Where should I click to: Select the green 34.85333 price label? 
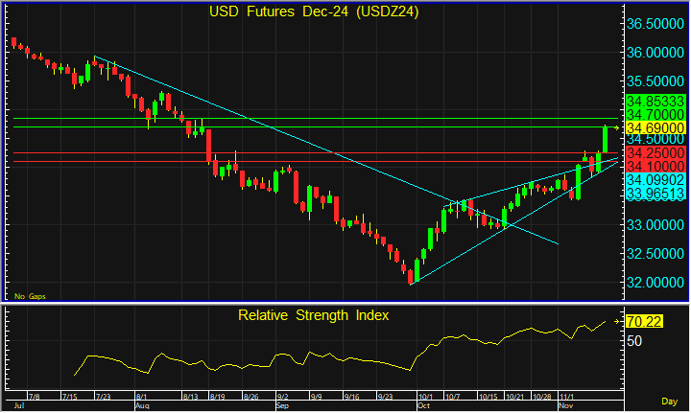point(655,102)
